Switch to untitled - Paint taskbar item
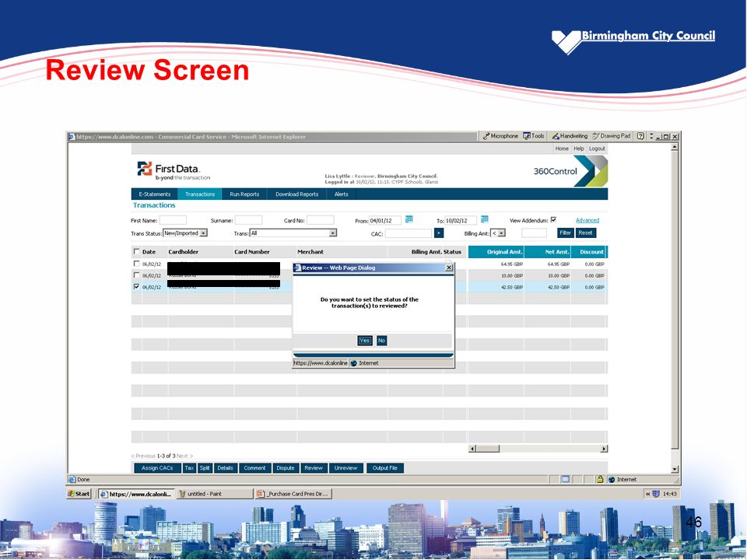 pos(215,494)
